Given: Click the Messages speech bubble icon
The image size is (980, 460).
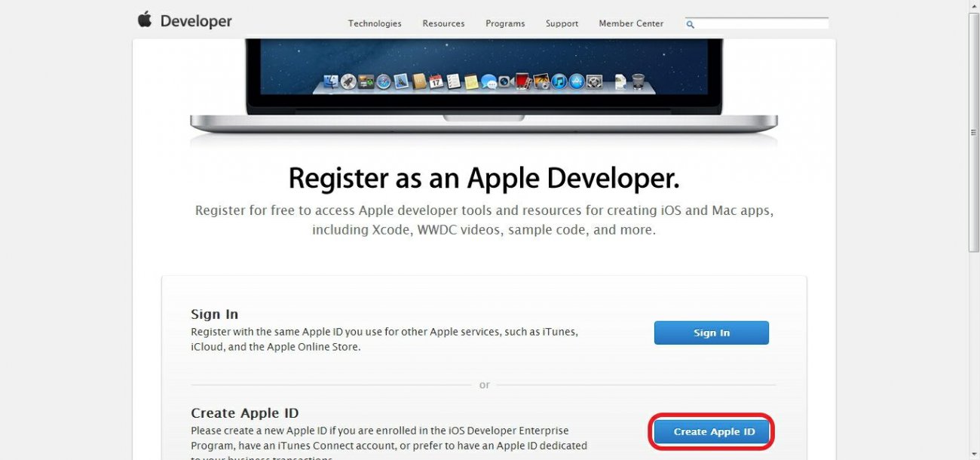Looking at the screenshot, I should (489, 81).
